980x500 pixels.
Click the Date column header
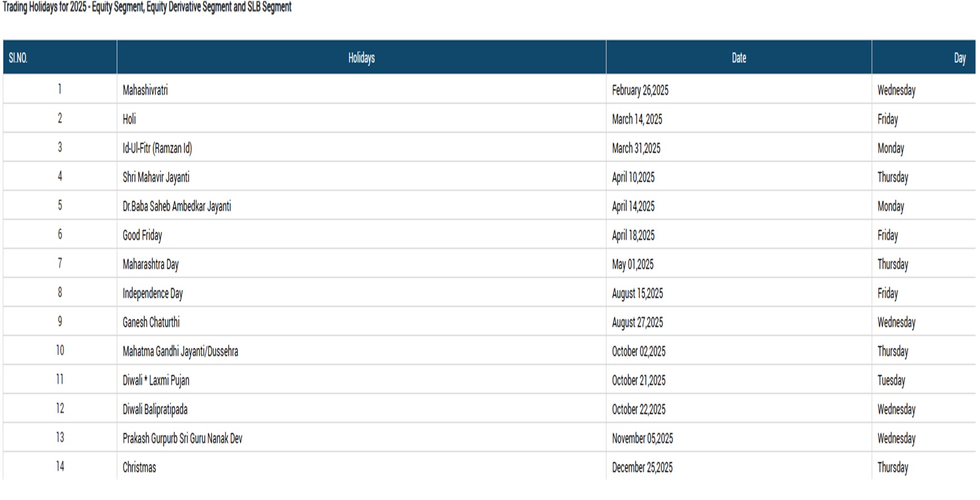pyautogui.click(x=739, y=58)
